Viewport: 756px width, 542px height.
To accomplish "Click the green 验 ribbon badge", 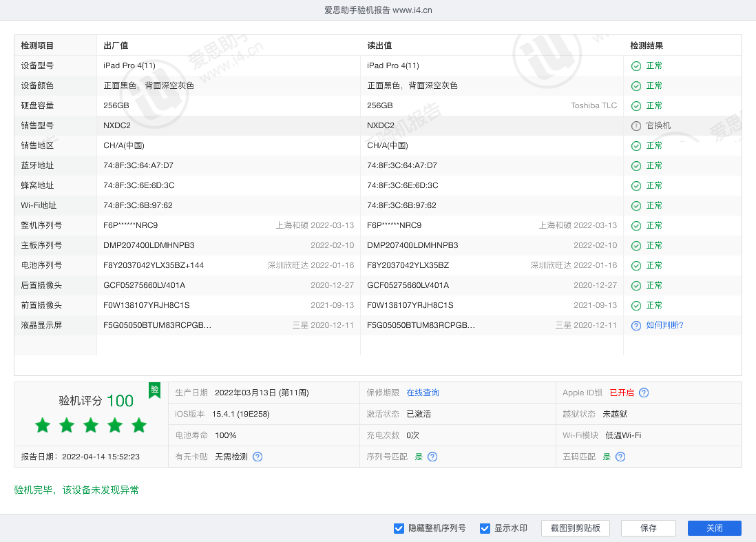I will point(155,390).
